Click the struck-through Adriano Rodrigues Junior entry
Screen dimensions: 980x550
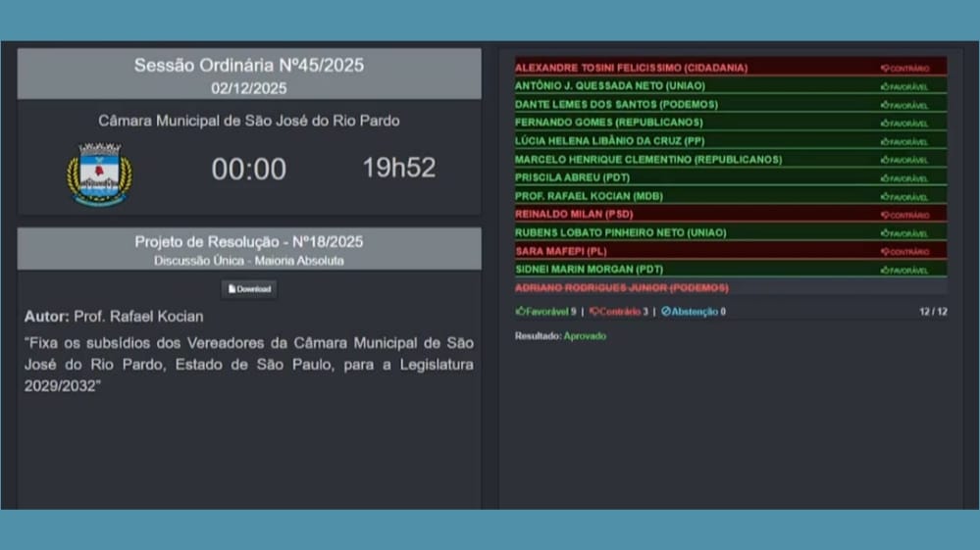click(x=621, y=288)
